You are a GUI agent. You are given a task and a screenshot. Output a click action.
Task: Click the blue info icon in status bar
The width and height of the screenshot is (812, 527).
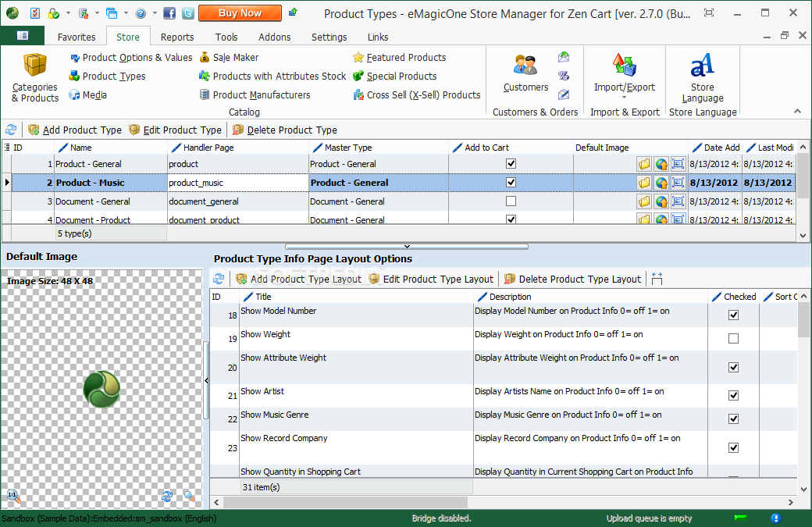click(775, 518)
